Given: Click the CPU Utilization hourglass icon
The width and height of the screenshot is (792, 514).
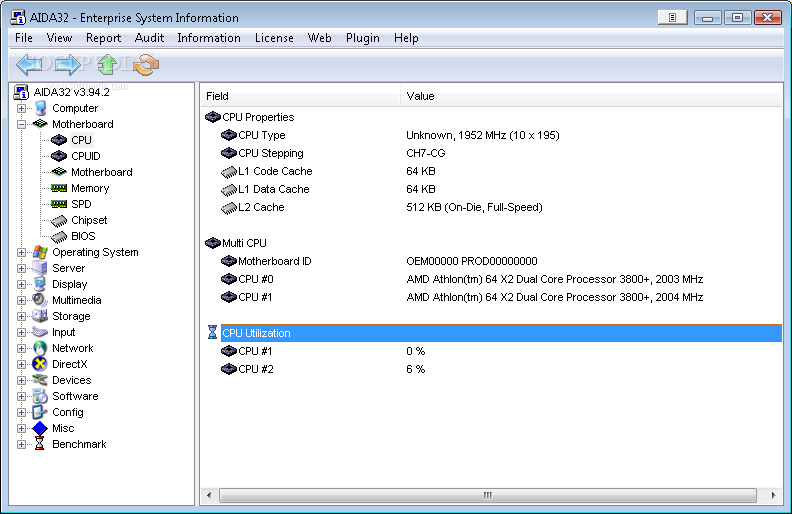Looking at the screenshot, I should 213,332.
